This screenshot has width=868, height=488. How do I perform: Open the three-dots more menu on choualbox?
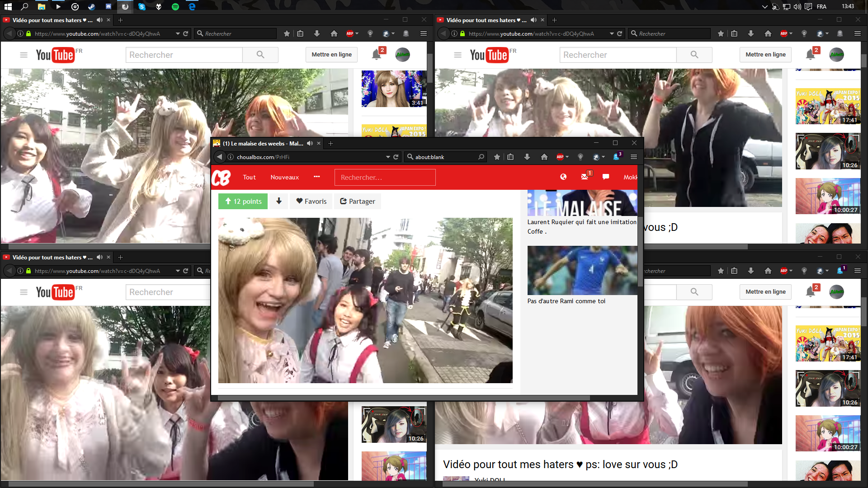click(x=317, y=177)
